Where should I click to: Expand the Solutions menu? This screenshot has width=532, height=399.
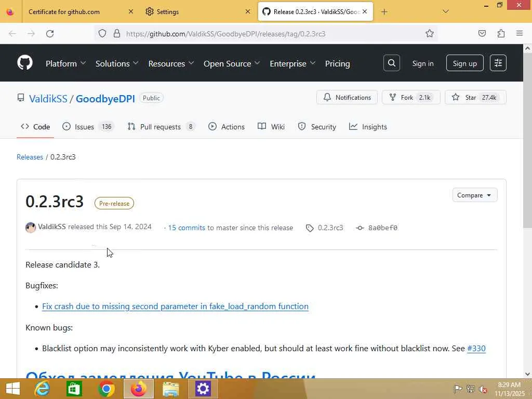click(x=117, y=63)
